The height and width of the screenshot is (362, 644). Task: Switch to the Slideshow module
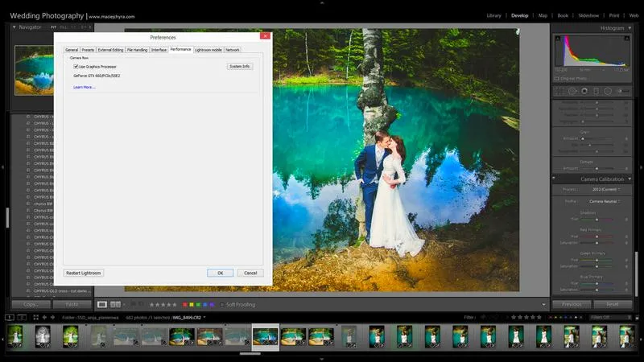coord(588,15)
